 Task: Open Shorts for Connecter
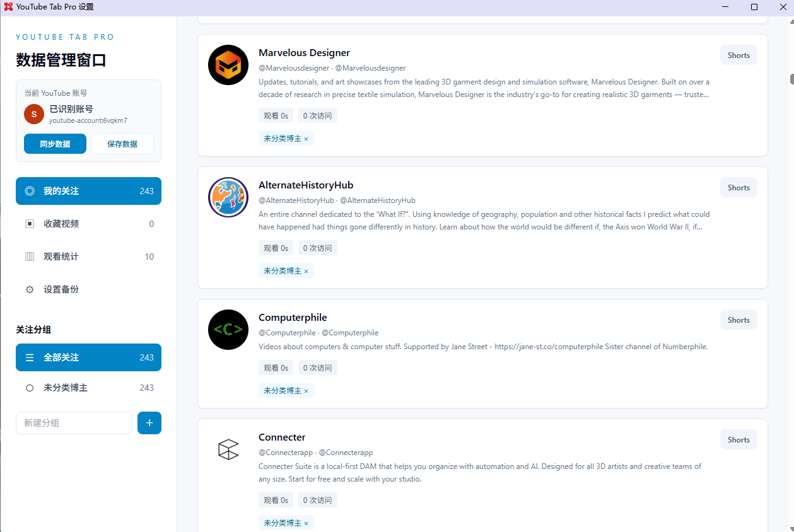(x=739, y=439)
